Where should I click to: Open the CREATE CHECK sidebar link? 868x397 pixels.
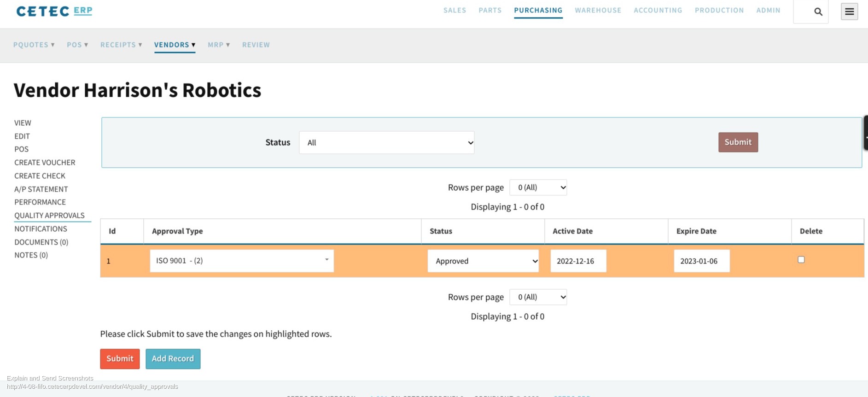coord(40,176)
